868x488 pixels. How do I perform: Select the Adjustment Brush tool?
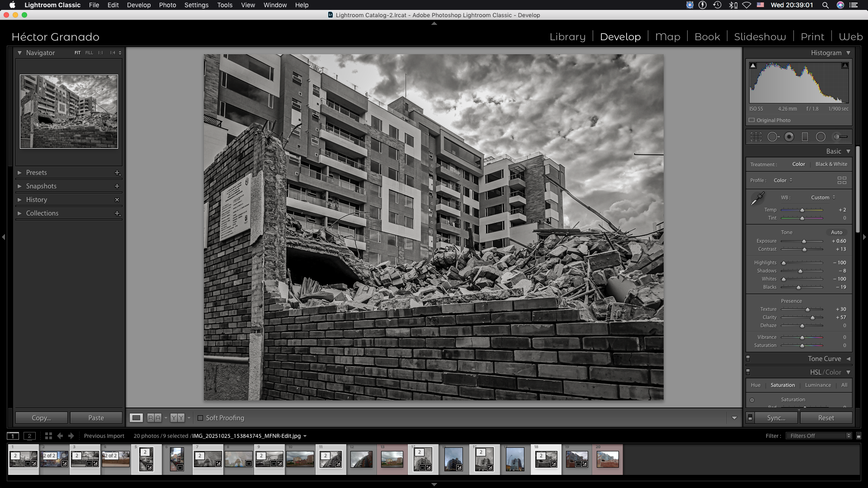tap(840, 137)
